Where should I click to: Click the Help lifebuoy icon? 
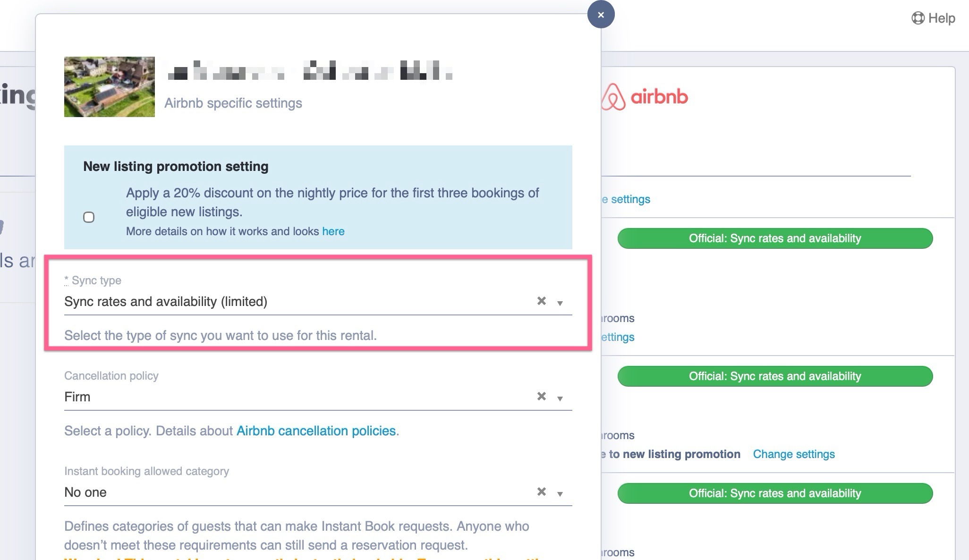[918, 18]
